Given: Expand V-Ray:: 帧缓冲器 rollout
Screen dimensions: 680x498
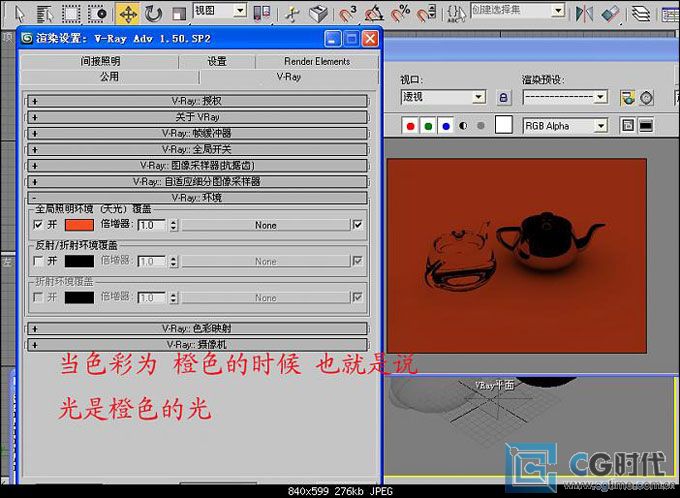Looking at the screenshot, I should click(x=197, y=133).
